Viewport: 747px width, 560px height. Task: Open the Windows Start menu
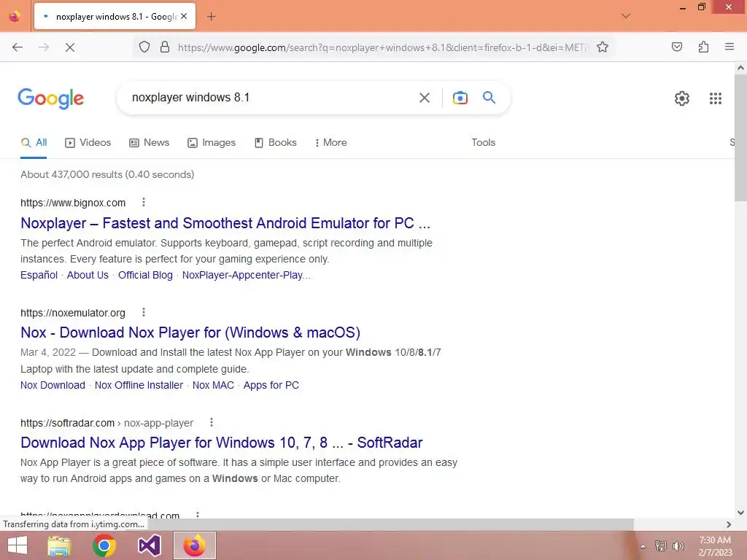pyautogui.click(x=18, y=545)
